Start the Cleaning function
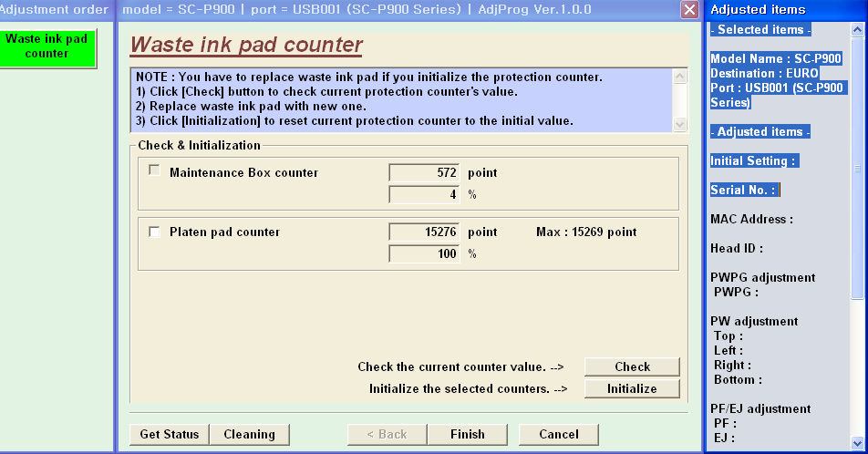The image size is (868, 454). coord(249,434)
